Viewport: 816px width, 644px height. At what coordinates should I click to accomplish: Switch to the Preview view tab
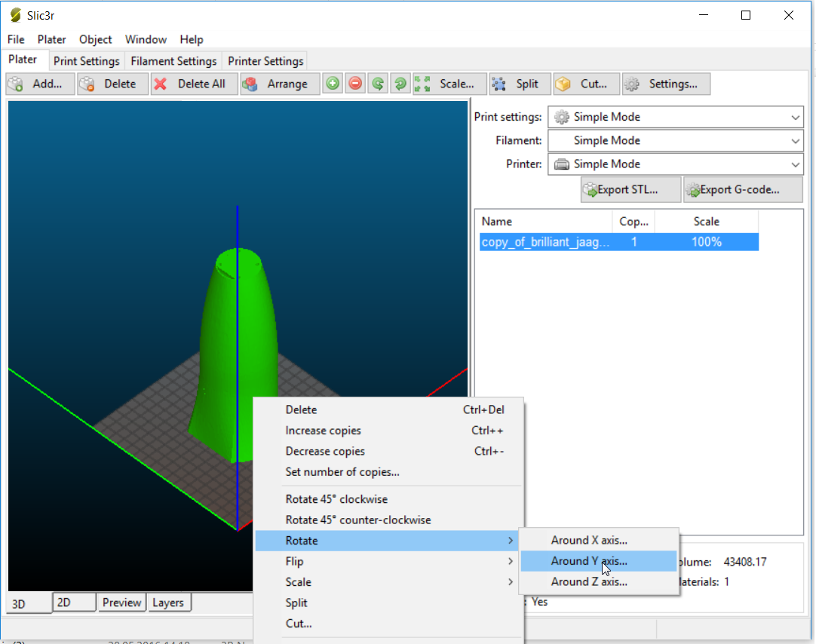[x=121, y=603]
